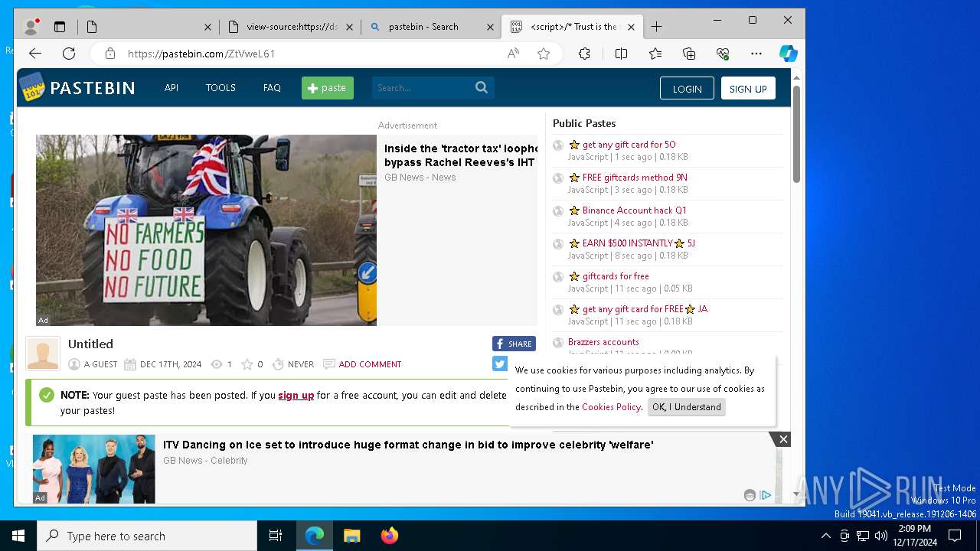
Task: Click the green paste button
Action: point(328,88)
